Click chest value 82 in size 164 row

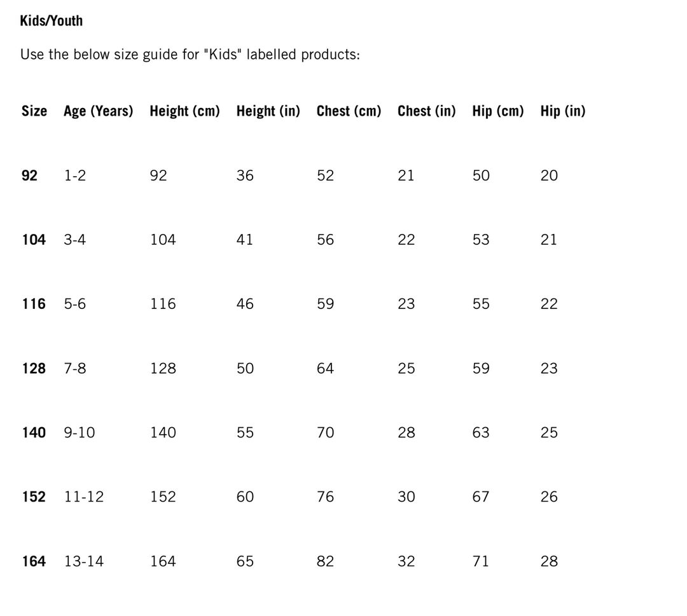pos(325,561)
